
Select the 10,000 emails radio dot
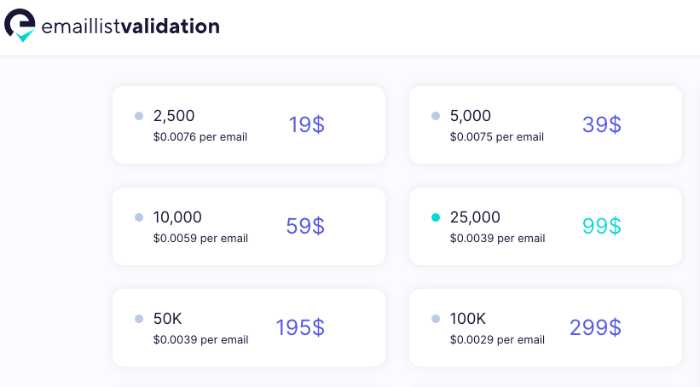[139, 217]
